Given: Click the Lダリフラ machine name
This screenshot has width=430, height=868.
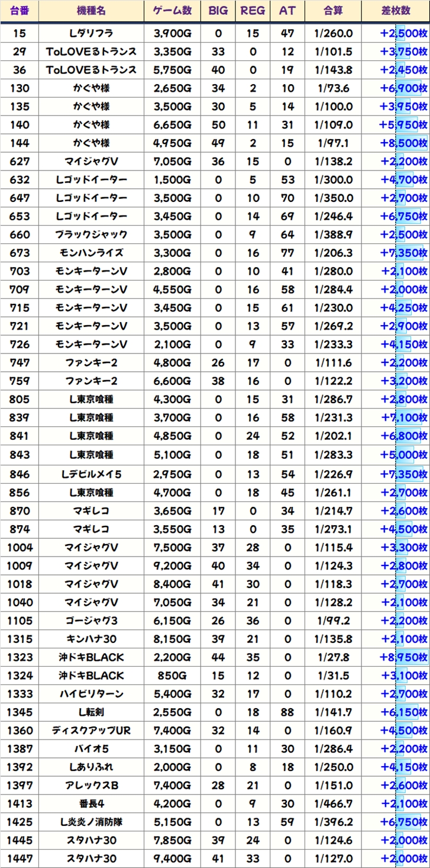Looking at the screenshot, I should [x=91, y=33].
